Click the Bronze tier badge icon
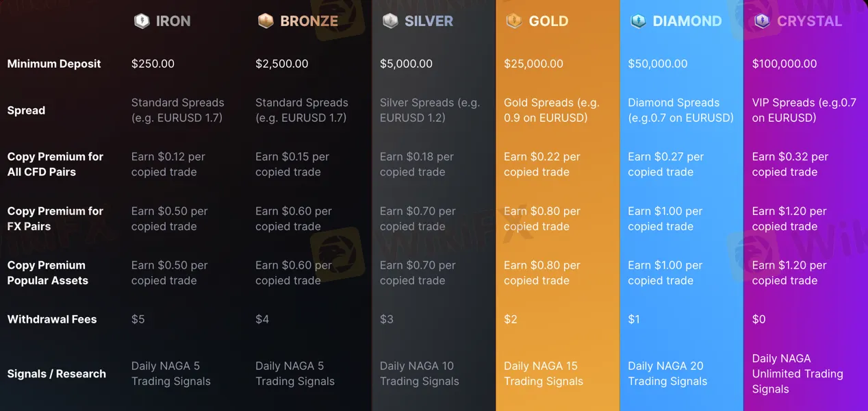The width and height of the screenshot is (868, 411). (266, 21)
